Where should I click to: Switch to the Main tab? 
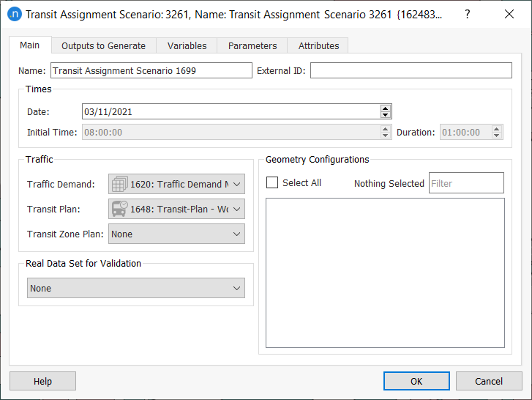pyautogui.click(x=30, y=45)
